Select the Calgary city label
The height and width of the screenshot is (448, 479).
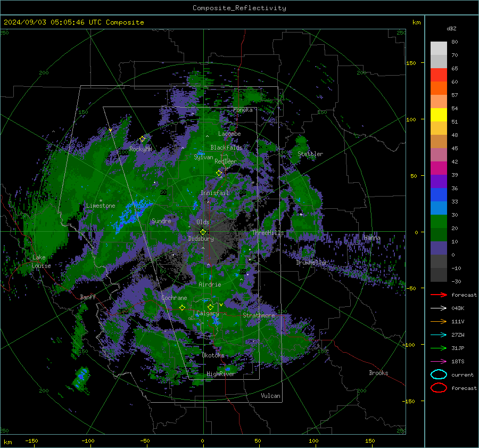click(208, 313)
